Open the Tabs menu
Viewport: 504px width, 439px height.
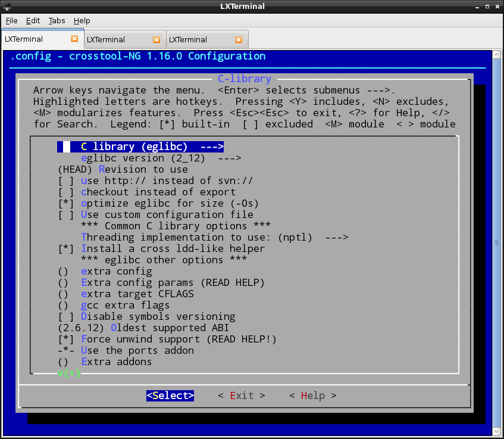click(57, 21)
